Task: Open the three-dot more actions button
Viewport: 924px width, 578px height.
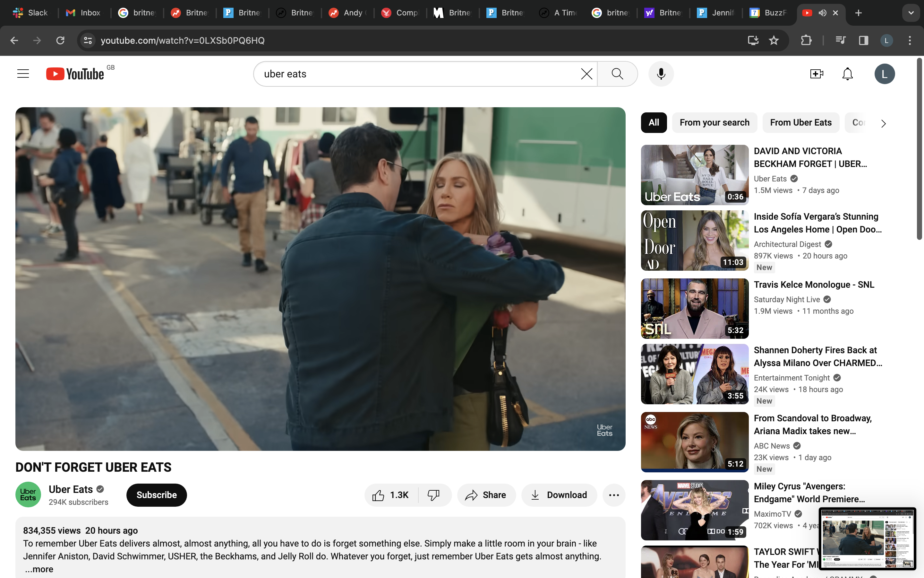Action: click(x=614, y=495)
